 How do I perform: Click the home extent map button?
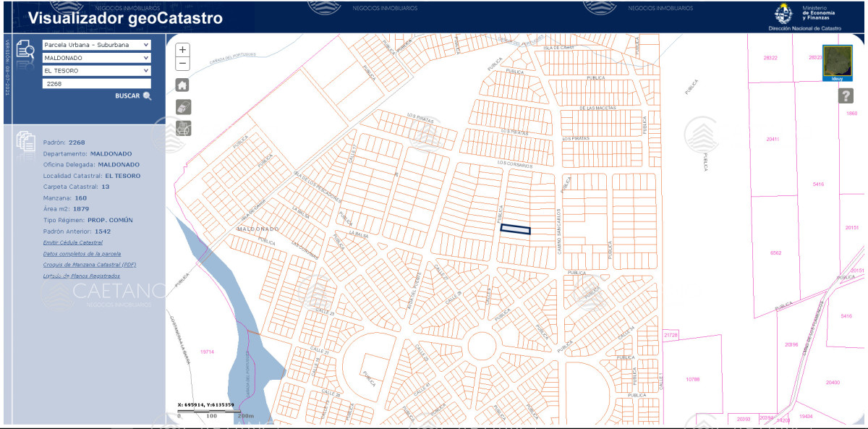coord(183,85)
